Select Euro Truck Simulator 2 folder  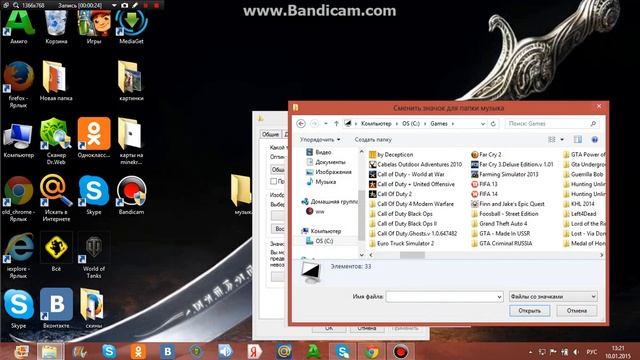coord(402,244)
